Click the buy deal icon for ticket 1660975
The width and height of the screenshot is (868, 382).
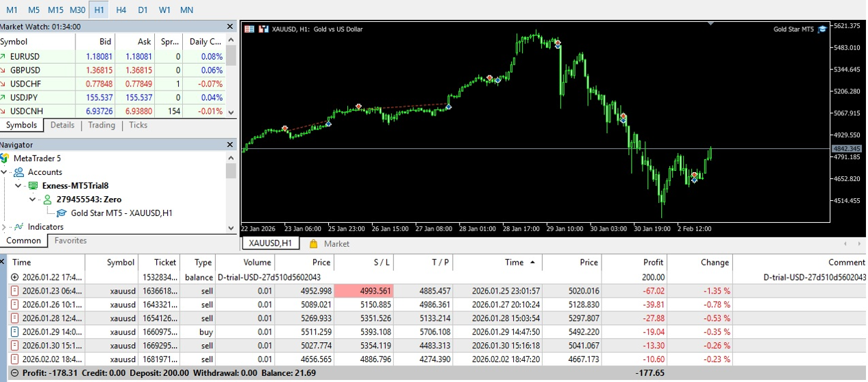click(x=15, y=332)
